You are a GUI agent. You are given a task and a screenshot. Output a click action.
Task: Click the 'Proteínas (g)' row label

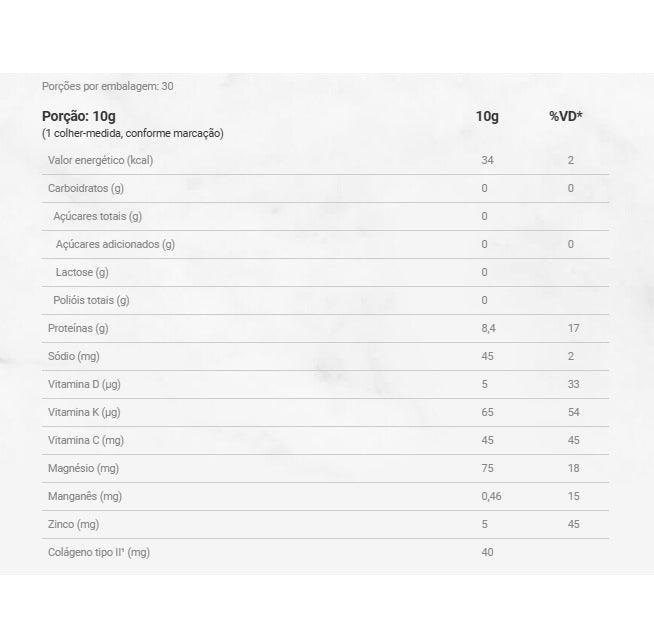coord(78,328)
